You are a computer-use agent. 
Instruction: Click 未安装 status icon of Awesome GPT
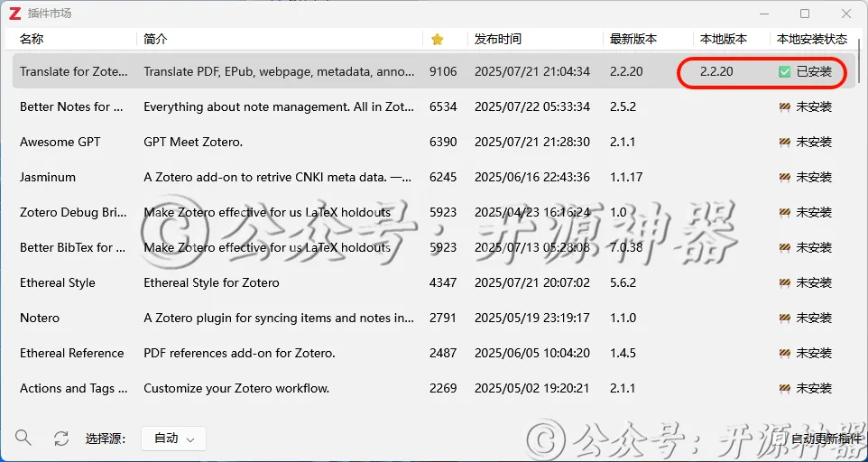point(784,143)
